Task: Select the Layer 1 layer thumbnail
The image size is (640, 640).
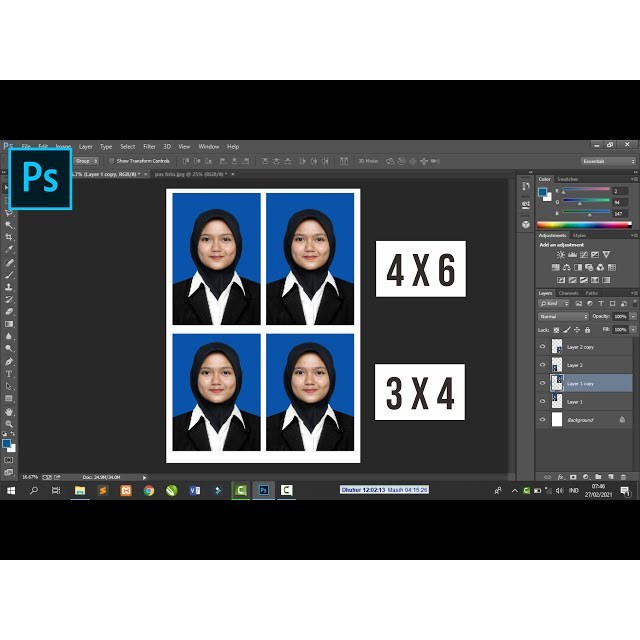Action: 557,401
